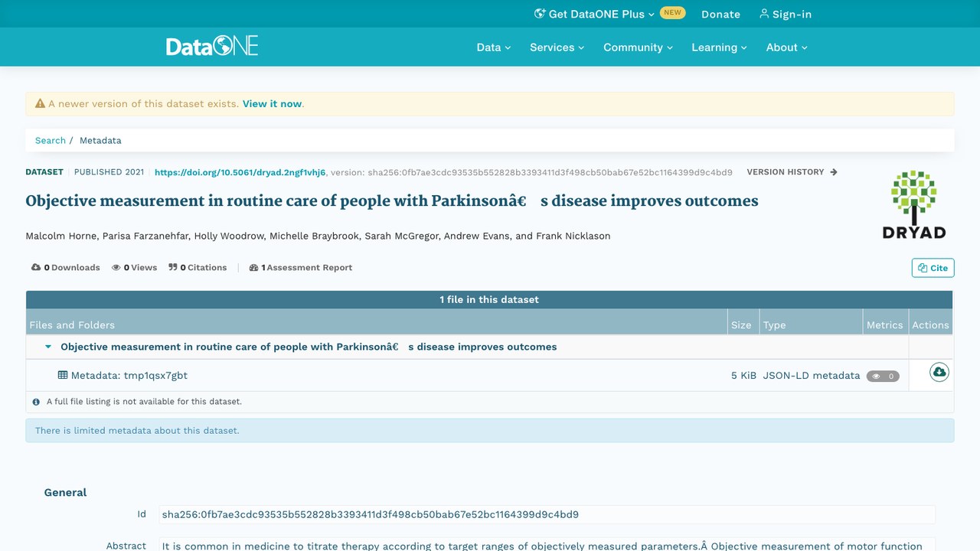980x551 pixels.
Task: Click the 0 Downloads metric
Action: click(66, 267)
